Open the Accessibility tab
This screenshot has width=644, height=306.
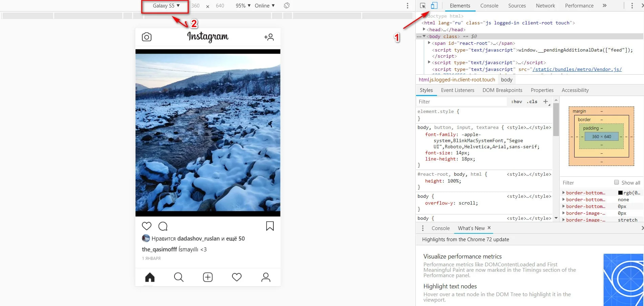pos(575,90)
